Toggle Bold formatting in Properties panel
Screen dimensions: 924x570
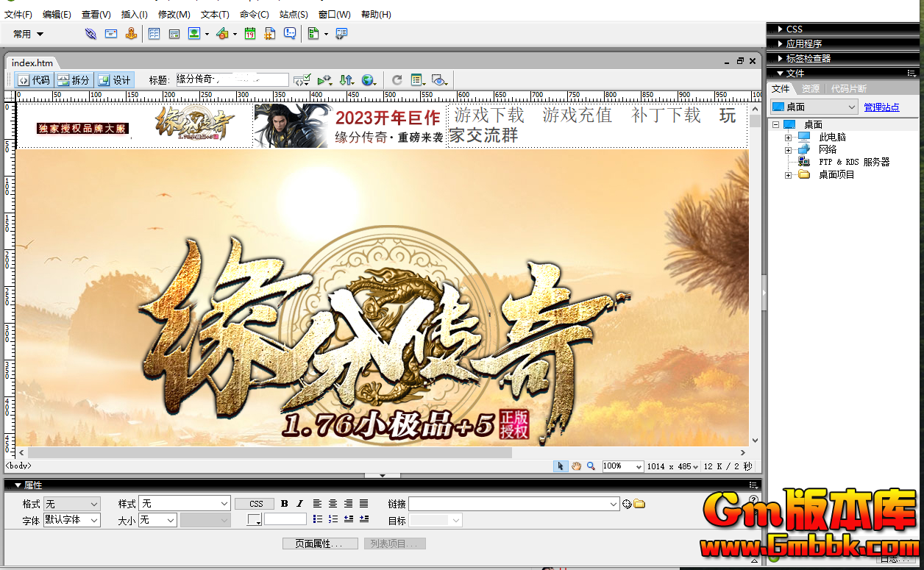coord(285,504)
